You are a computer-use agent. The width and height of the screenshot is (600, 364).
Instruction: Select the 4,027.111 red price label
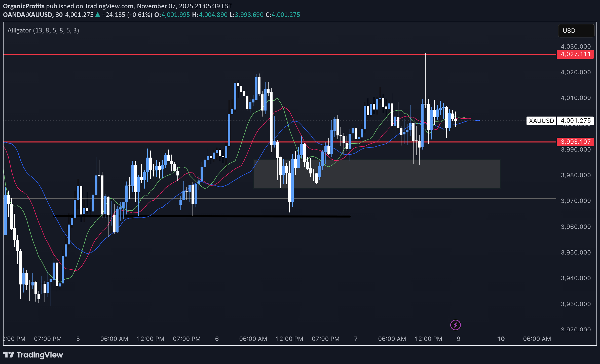click(x=575, y=54)
